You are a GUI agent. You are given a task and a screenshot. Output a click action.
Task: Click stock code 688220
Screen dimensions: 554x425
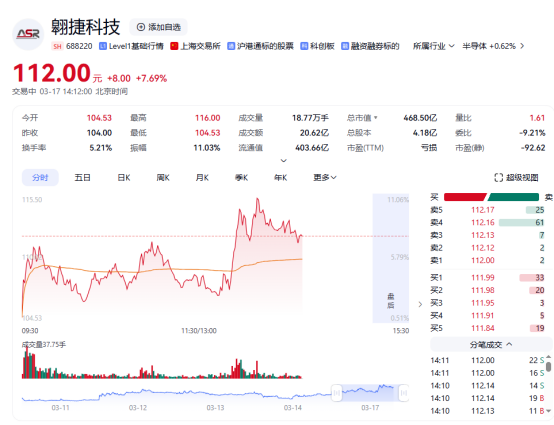tap(79, 46)
